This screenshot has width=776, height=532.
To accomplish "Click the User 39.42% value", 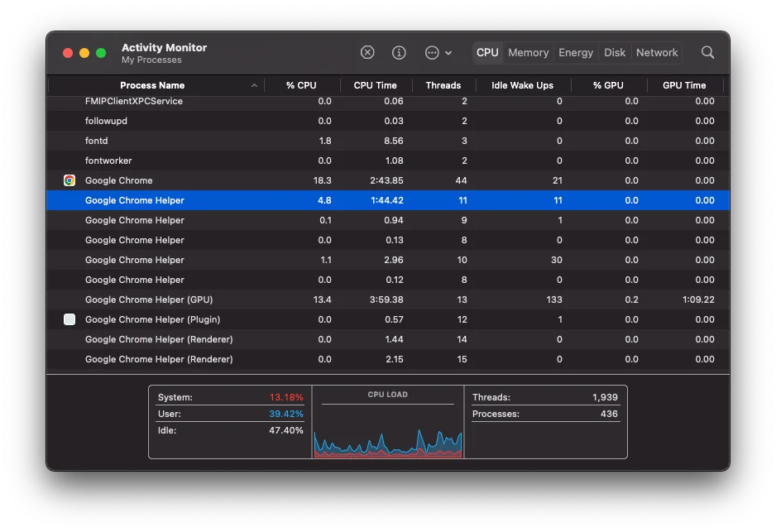I will click(x=286, y=414).
